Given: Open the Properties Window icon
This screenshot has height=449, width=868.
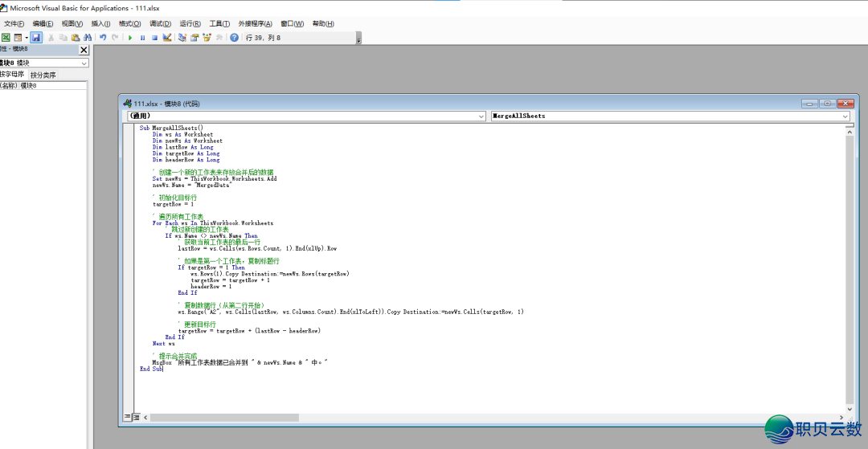Looking at the screenshot, I should [194, 38].
